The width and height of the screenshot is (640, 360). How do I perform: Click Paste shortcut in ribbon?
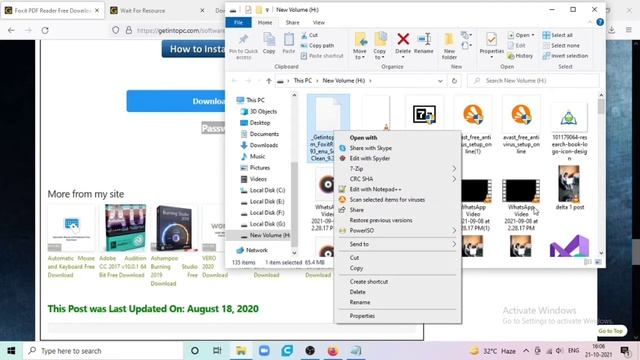[x=322, y=56]
